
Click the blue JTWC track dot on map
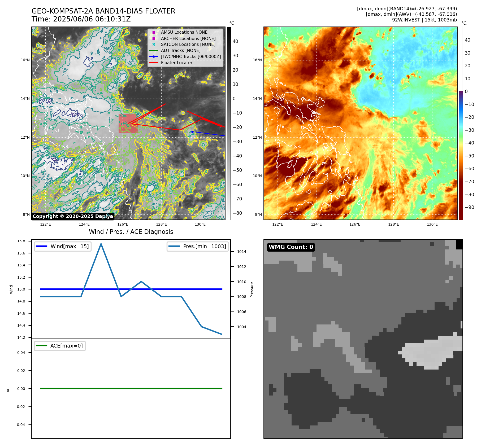(192, 132)
